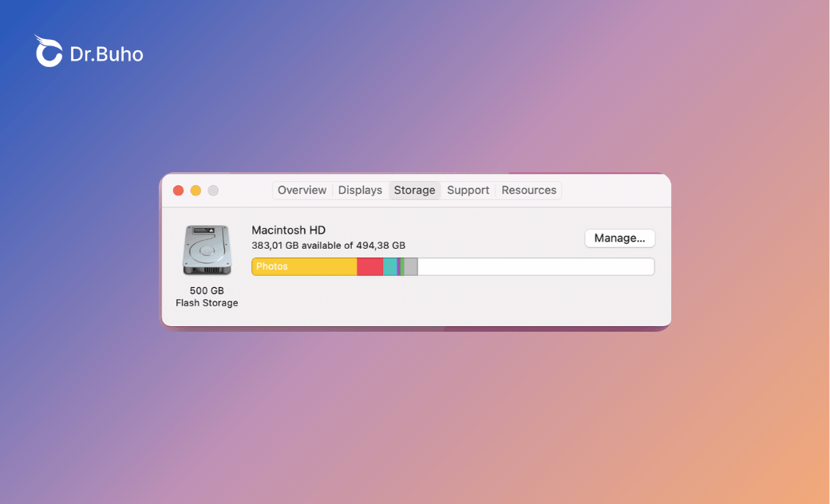The width and height of the screenshot is (830, 504).
Task: Click the Dr.Buho logo
Action: (x=88, y=51)
